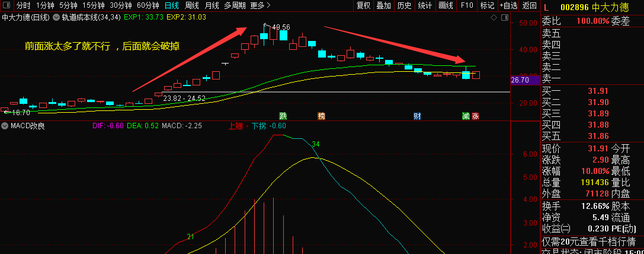Click the 委比 100.00% value

592,21
